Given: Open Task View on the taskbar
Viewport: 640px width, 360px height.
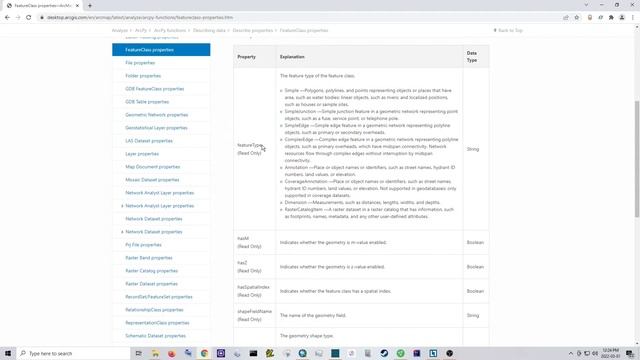Looking at the screenshot, I should point(139,353).
